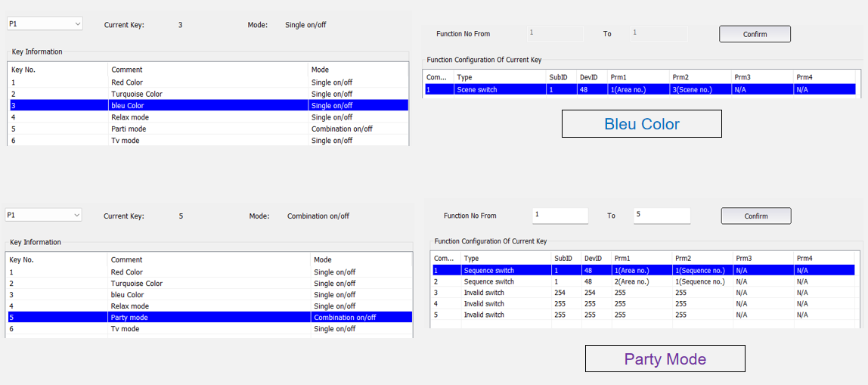Screen dimensions: 868x385
Task: Click 'Mode' column header in key 3 panel
Action: click(x=358, y=70)
